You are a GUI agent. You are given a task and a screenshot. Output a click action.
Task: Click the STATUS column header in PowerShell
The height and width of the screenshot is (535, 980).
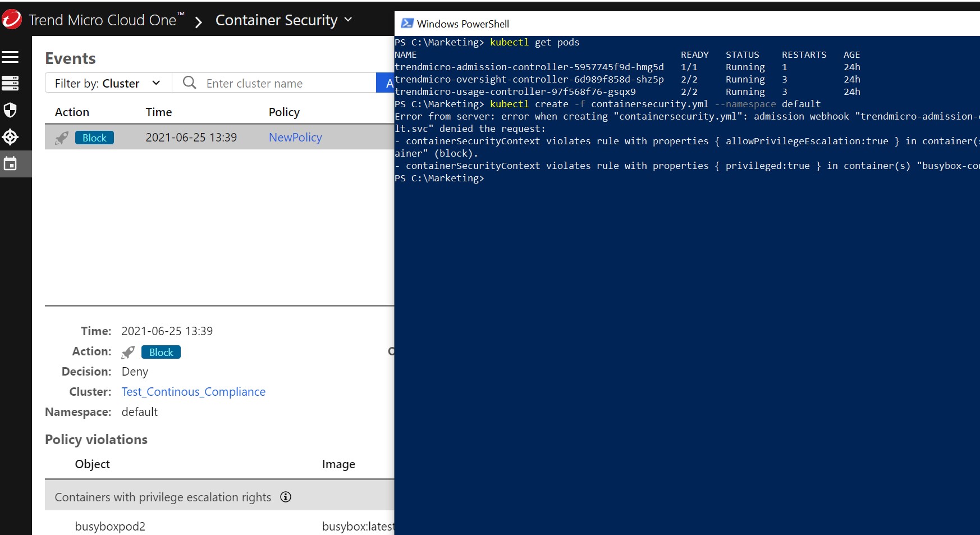(743, 54)
